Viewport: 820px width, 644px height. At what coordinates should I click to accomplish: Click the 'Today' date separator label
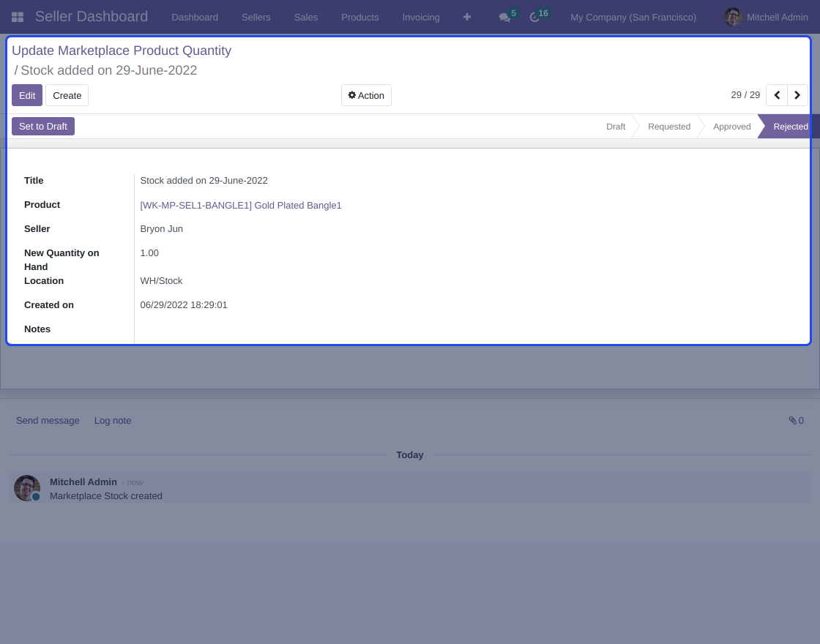tap(410, 454)
